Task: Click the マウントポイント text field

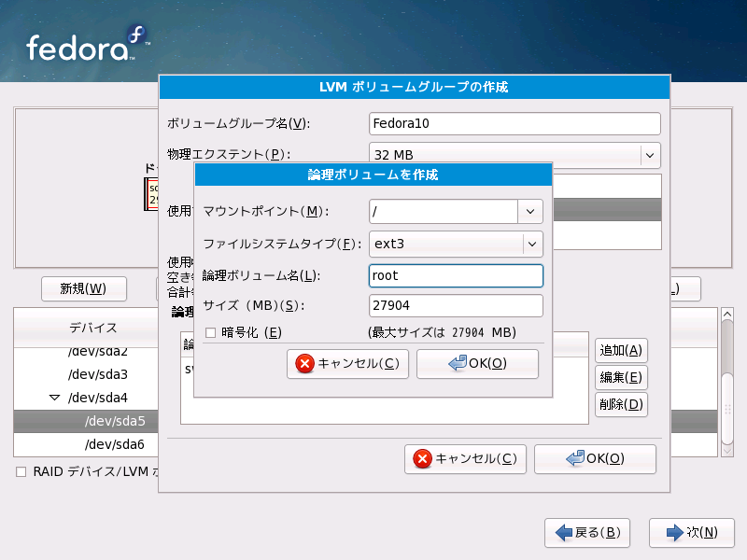Action: pos(444,212)
